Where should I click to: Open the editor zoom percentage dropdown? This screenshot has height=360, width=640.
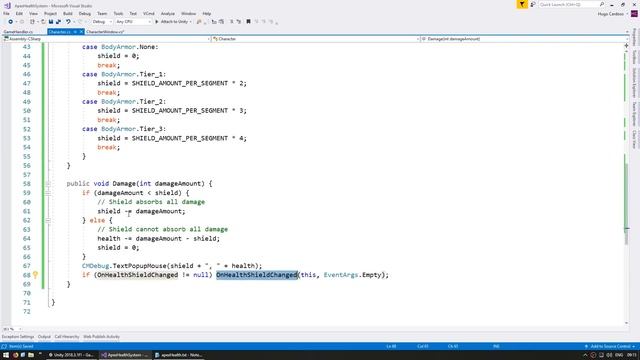(12, 329)
